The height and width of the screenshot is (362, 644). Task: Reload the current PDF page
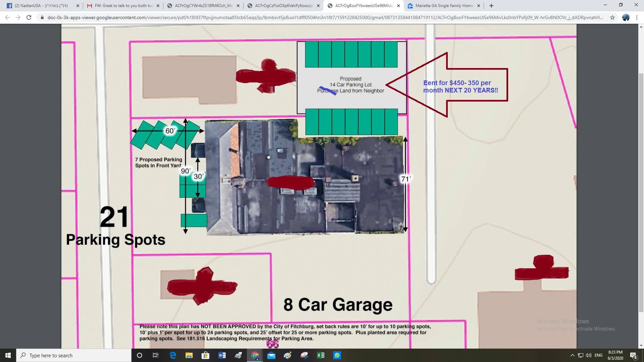click(29, 17)
